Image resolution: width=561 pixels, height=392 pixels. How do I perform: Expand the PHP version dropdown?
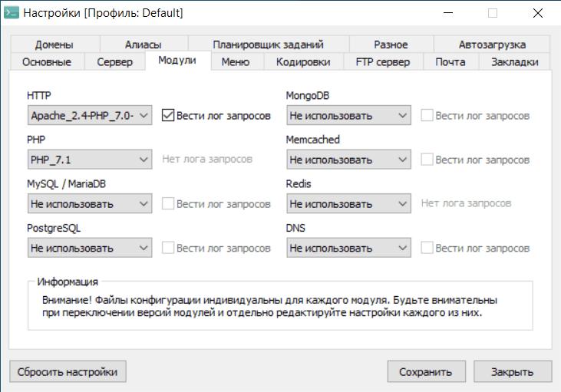click(x=91, y=160)
